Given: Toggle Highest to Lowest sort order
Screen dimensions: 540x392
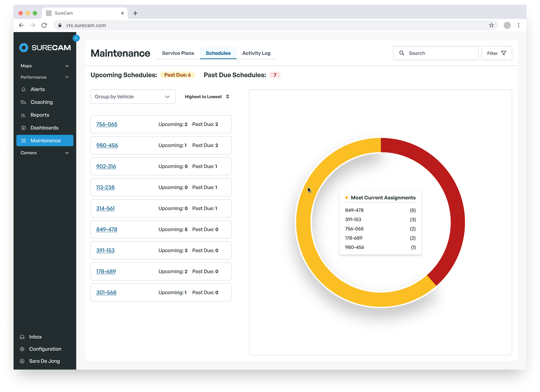Looking at the screenshot, I should click(x=207, y=97).
